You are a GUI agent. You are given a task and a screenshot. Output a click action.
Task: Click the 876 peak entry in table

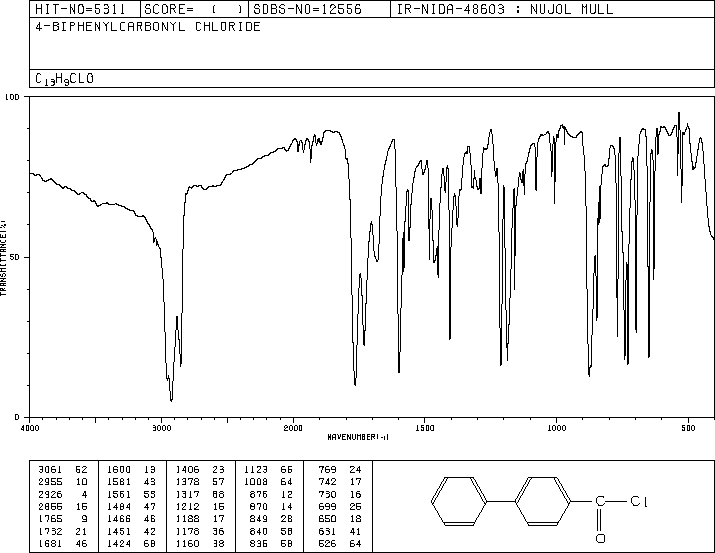(x=271, y=494)
